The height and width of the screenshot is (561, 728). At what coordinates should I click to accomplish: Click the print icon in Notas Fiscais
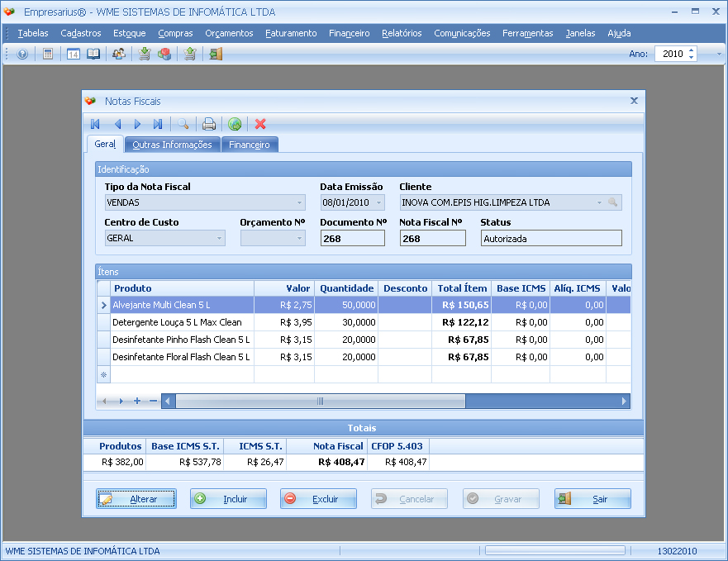tap(209, 124)
